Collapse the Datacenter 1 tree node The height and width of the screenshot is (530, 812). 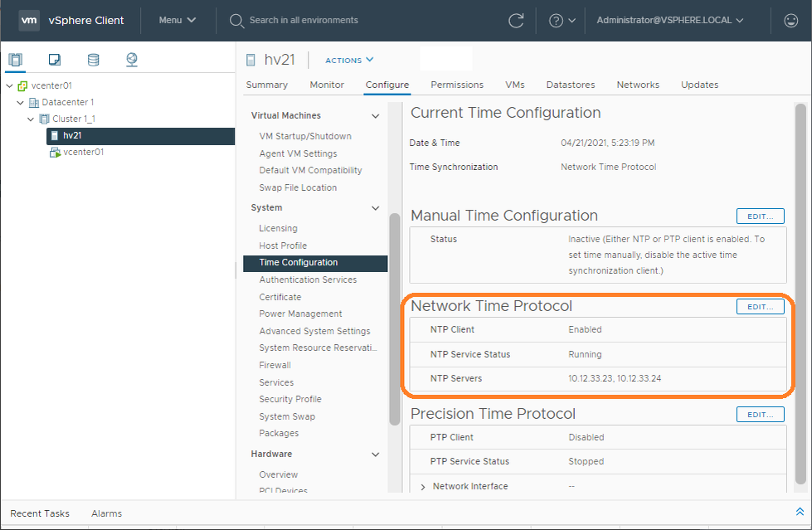(x=20, y=103)
